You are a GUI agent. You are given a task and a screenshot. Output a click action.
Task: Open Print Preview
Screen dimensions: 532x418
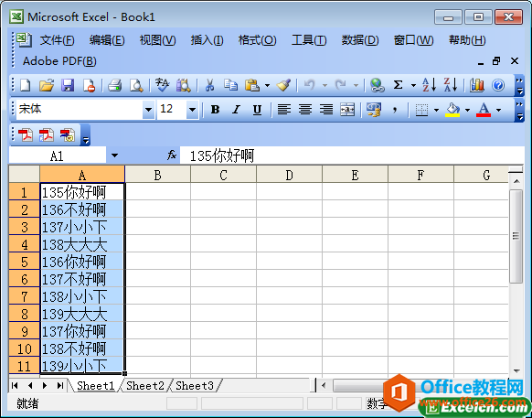136,85
